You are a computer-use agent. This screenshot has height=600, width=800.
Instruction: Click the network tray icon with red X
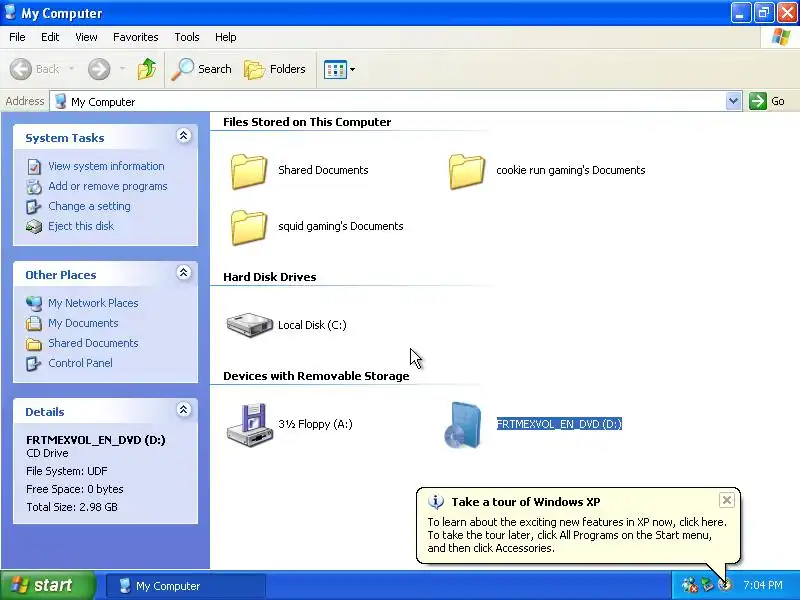[x=690, y=585]
